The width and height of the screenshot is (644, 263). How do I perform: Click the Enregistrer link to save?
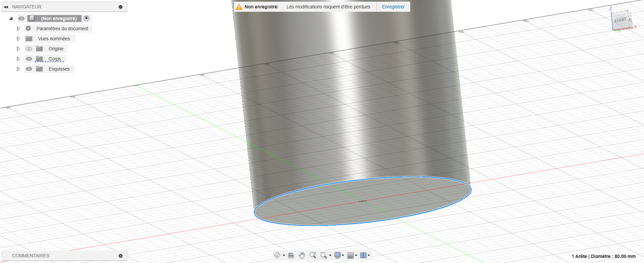(x=393, y=7)
